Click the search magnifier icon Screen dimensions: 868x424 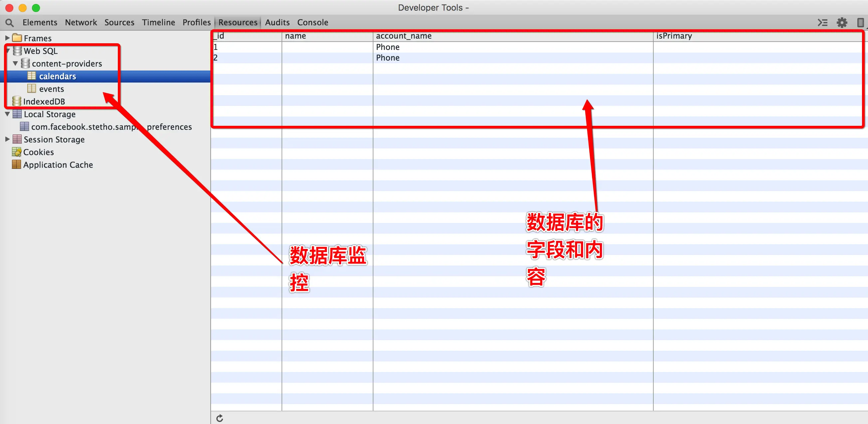point(9,23)
